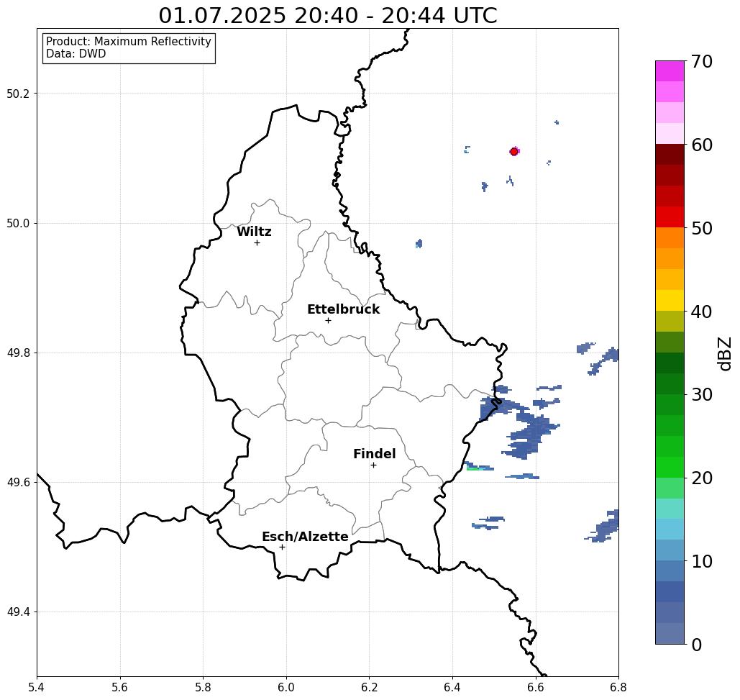Click the 10 label on the colorbar
740x700 pixels.
pos(702,561)
